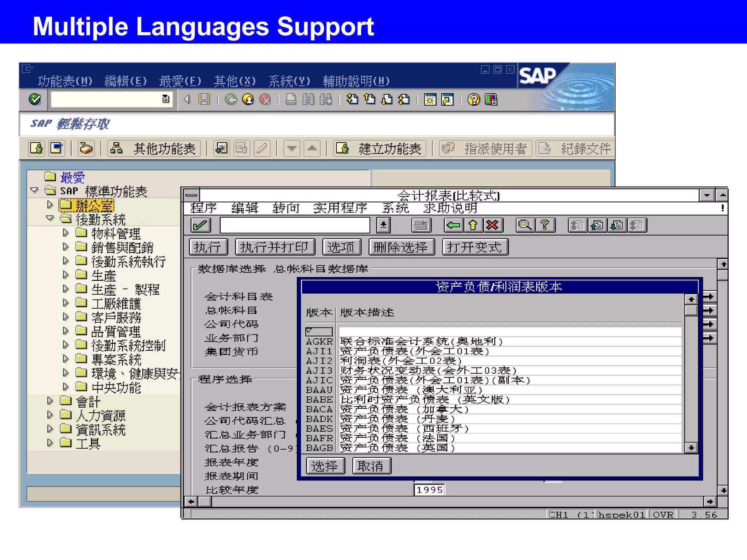
Task: Click the 建立功能表 button
Action: [379, 148]
